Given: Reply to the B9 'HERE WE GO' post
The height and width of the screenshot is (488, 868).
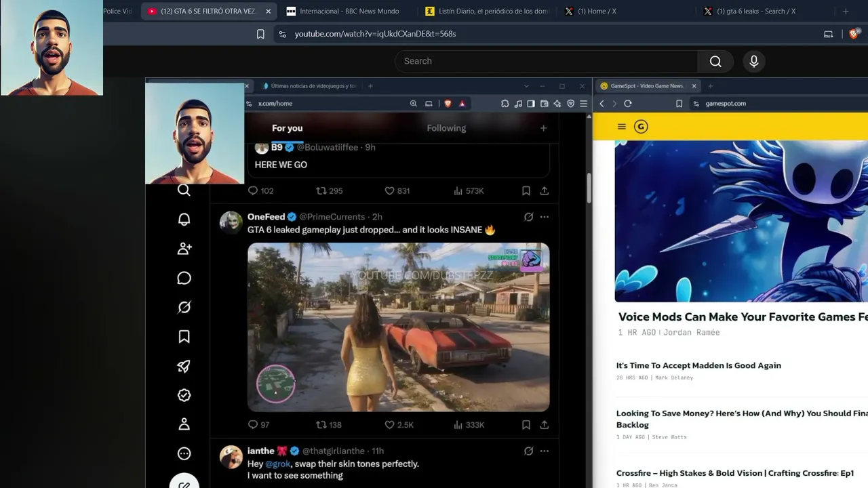Looking at the screenshot, I should coord(260,191).
